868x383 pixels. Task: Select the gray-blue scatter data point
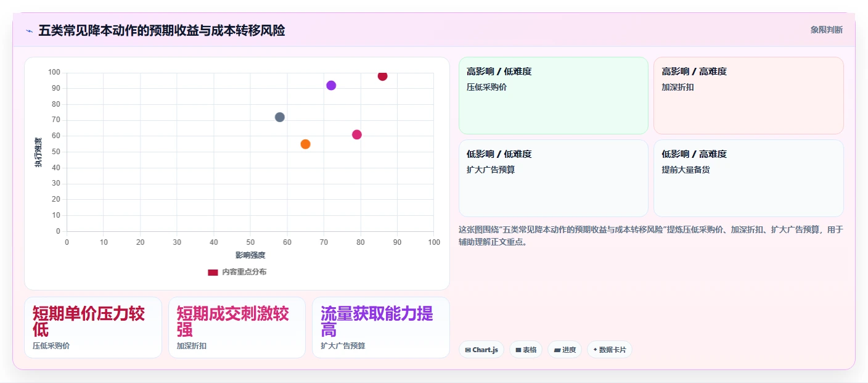pyautogui.click(x=280, y=117)
